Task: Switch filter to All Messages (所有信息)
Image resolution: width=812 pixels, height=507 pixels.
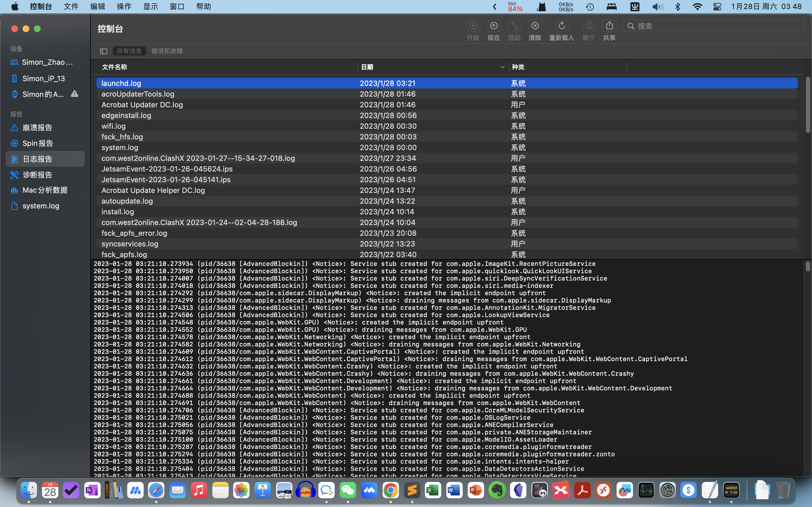Action: coord(129,51)
